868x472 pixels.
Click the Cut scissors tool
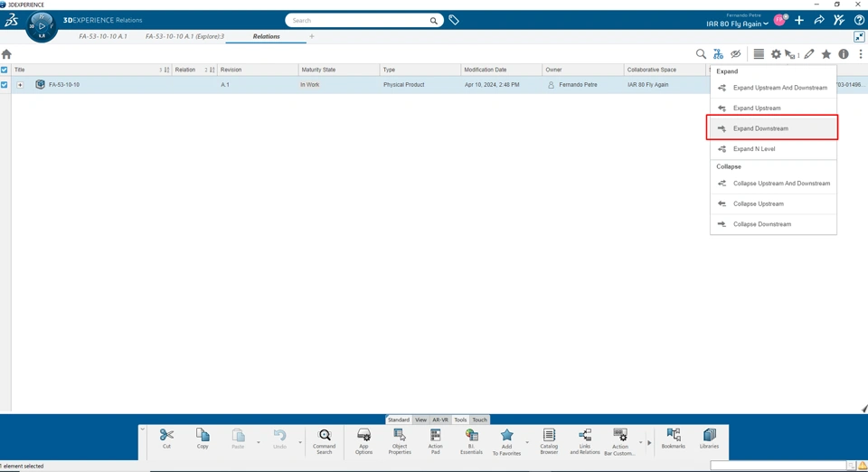[x=166, y=439]
